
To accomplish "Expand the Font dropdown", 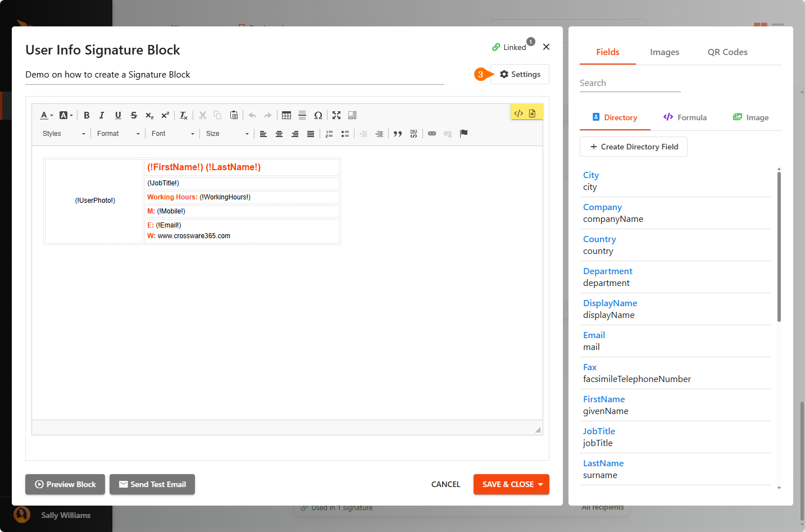I will [x=172, y=134].
